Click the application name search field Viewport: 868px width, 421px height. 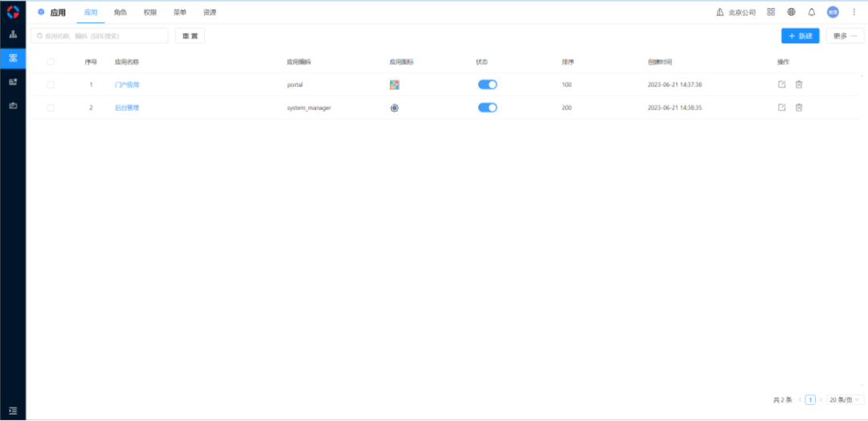pyautogui.click(x=100, y=36)
